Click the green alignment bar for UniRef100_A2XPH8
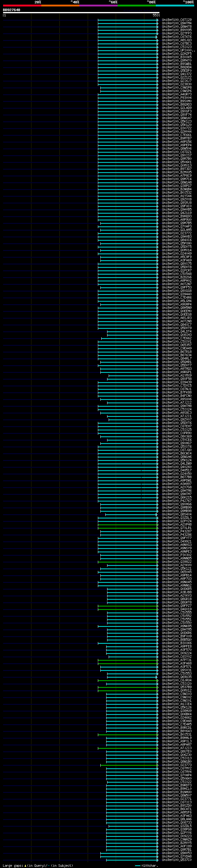 (128, 525)
